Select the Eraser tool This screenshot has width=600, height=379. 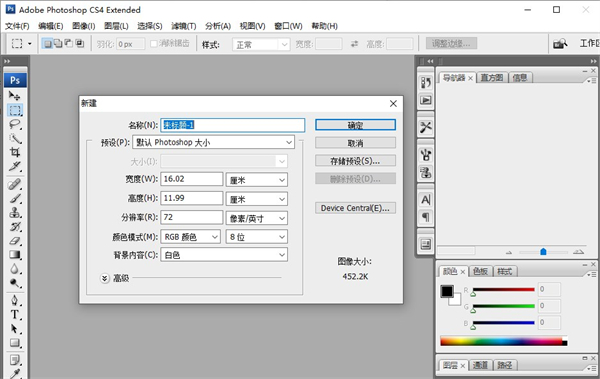click(x=15, y=241)
